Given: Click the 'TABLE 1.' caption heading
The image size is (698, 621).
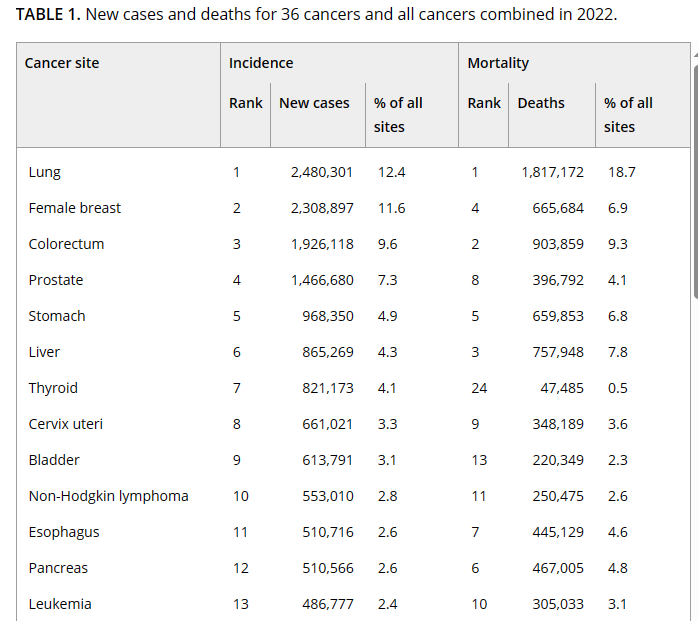Looking at the screenshot, I should [48, 14].
